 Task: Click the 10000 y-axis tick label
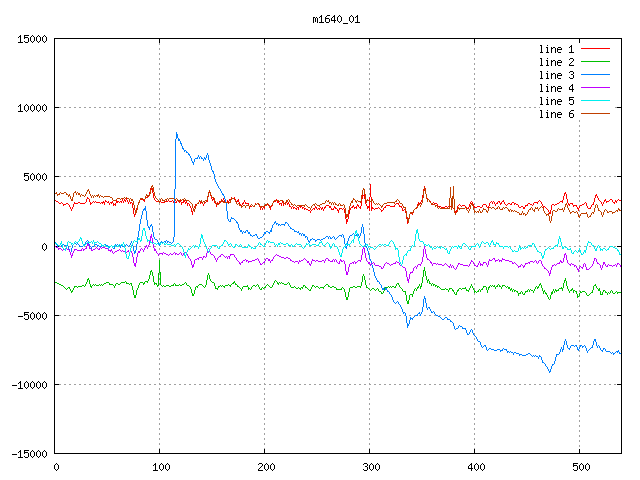click(31, 108)
